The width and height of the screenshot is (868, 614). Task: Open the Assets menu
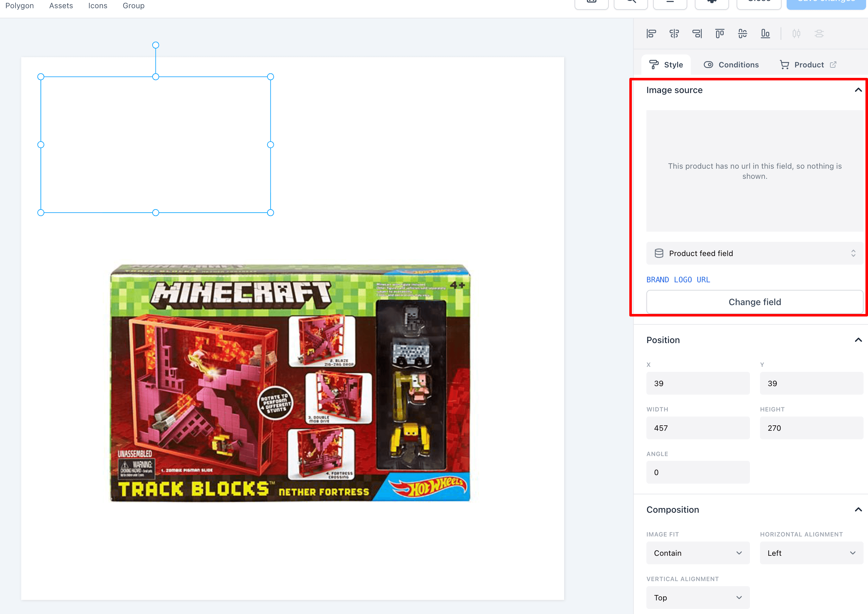pyautogui.click(x=61, y=6)
